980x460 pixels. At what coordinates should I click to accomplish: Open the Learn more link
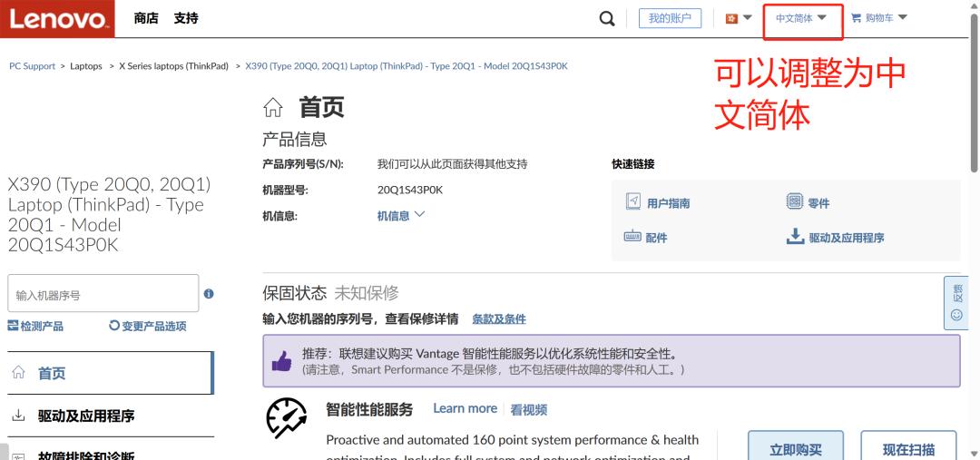point(465,409)
